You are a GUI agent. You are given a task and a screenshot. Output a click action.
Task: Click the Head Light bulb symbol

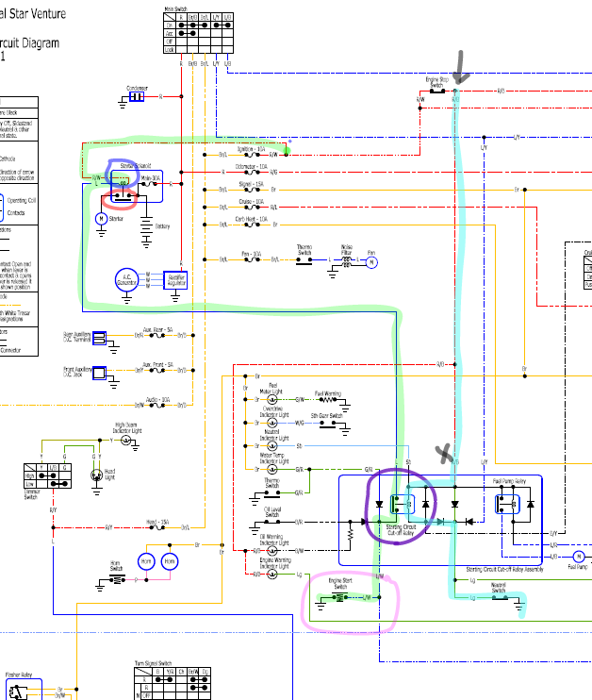tap(97, 475)
